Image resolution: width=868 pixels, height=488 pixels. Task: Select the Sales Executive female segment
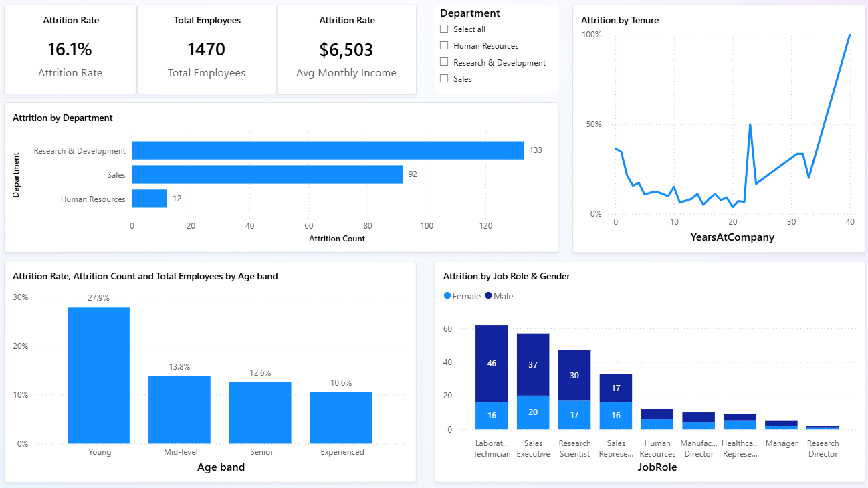click(x=533, y=413)
